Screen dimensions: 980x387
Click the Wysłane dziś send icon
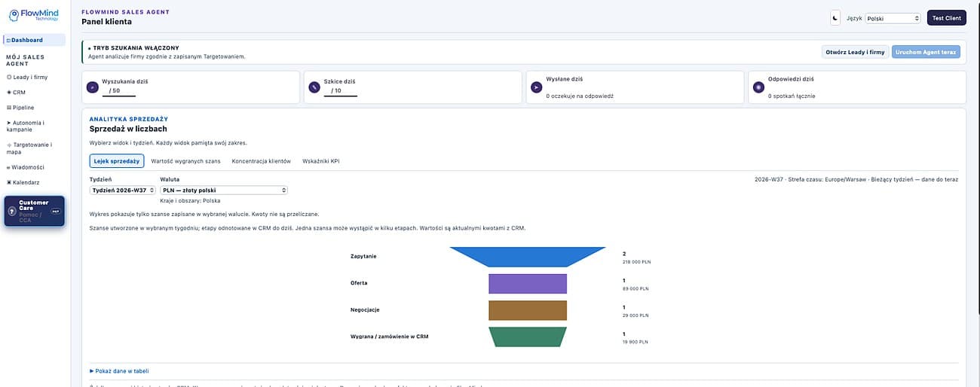click(x=537, y=87)
